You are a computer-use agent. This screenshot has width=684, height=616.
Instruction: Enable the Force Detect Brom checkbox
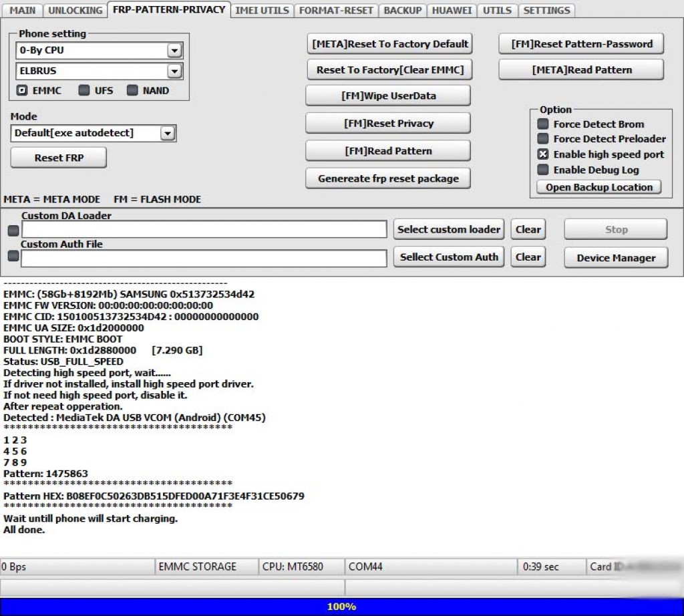coord(543,124)
